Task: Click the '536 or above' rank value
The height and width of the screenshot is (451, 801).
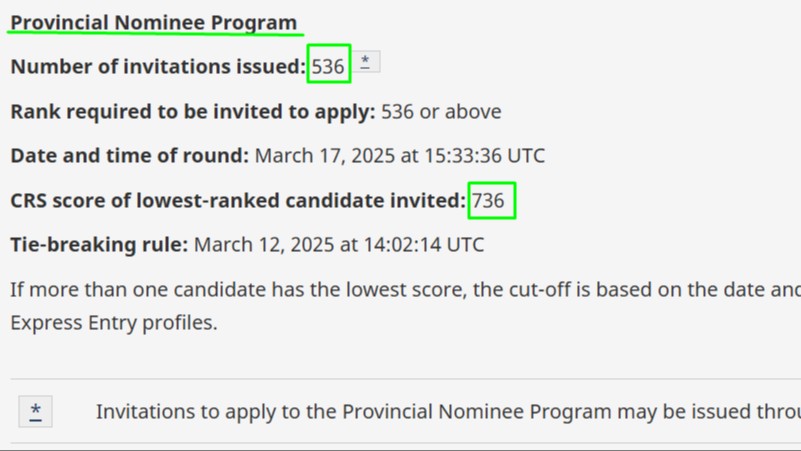Action: [441, 111]
